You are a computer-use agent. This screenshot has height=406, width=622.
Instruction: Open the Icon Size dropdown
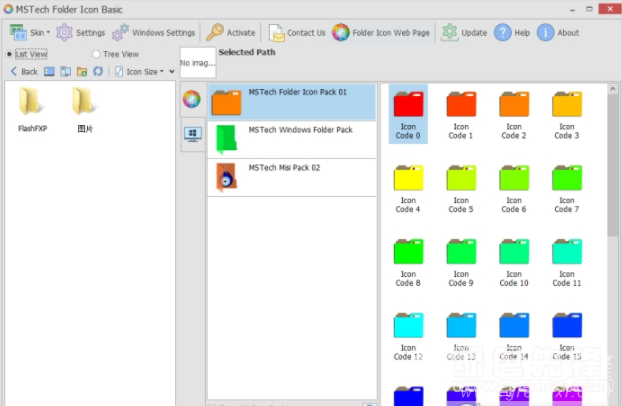pos(139,71)
